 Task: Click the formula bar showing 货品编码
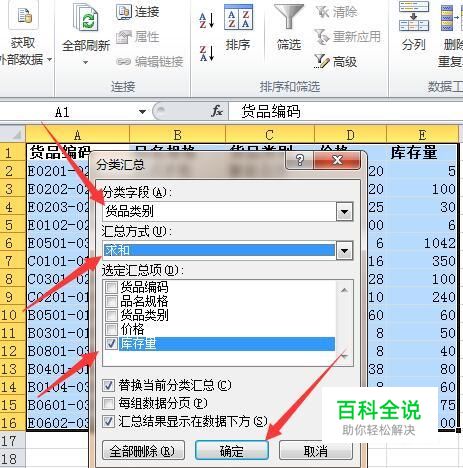tap(346, 111)
